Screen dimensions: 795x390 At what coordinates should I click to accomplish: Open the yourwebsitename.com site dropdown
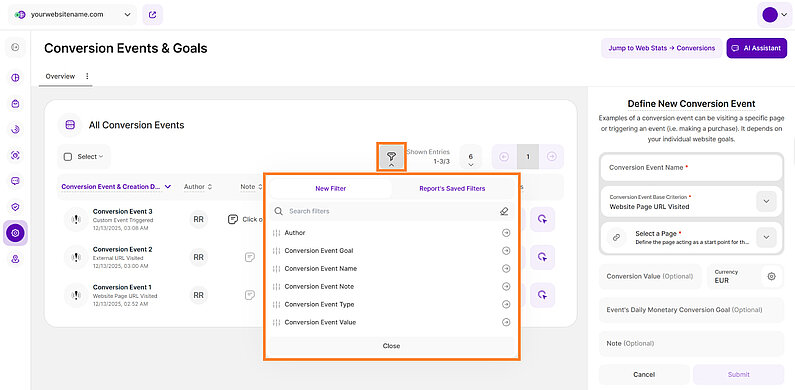point(72,15)
